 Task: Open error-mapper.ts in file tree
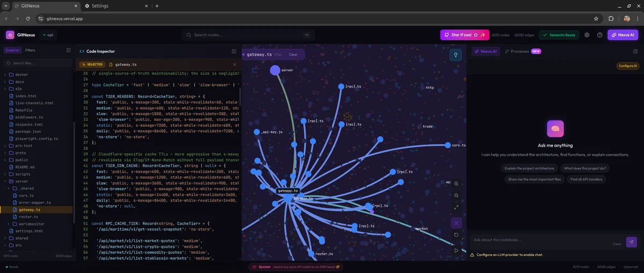click(x=34, y=203)
